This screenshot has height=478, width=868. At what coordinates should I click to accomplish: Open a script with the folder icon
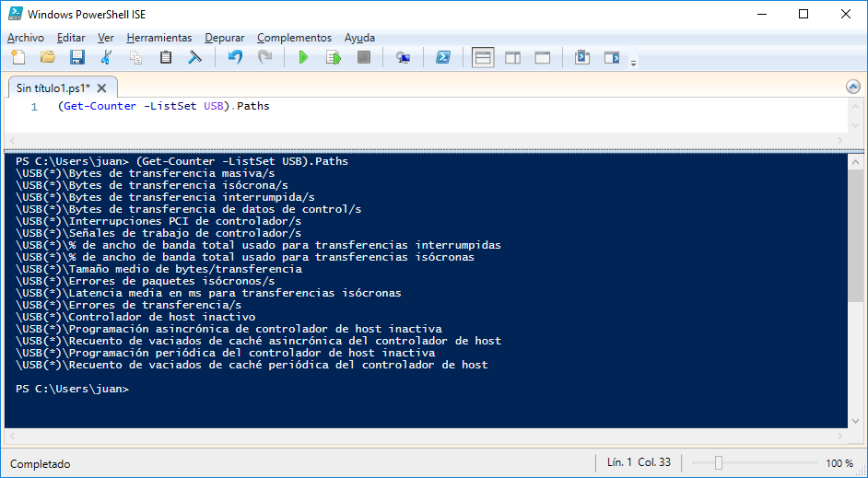(48, 57)
